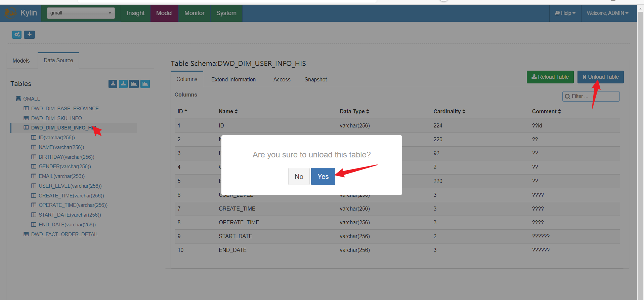Click column icon beside START_DATE(varchar(256))
This screenshot has width=644, height=300.
pos(34,215)
